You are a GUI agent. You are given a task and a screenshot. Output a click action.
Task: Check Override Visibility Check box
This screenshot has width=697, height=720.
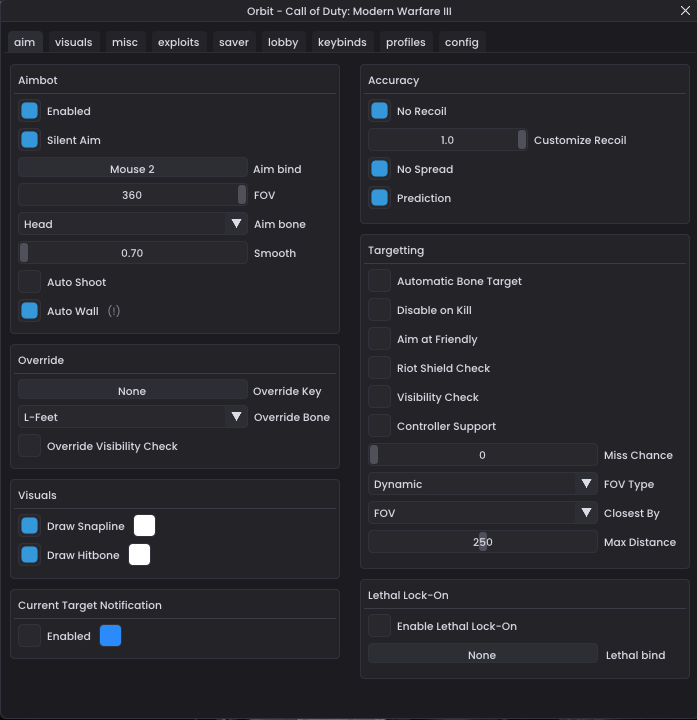29,445
